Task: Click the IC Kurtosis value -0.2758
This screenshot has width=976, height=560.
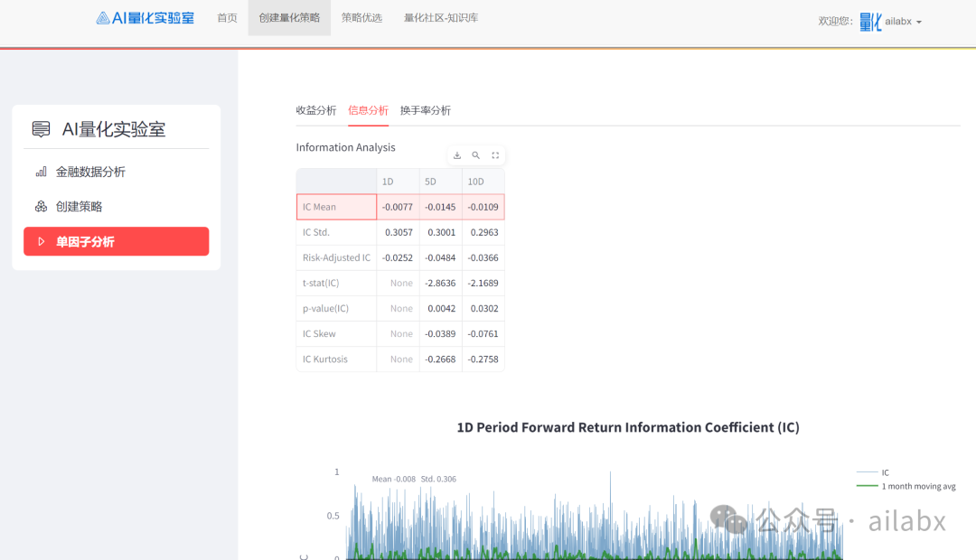Action: [x=483, y=359]
